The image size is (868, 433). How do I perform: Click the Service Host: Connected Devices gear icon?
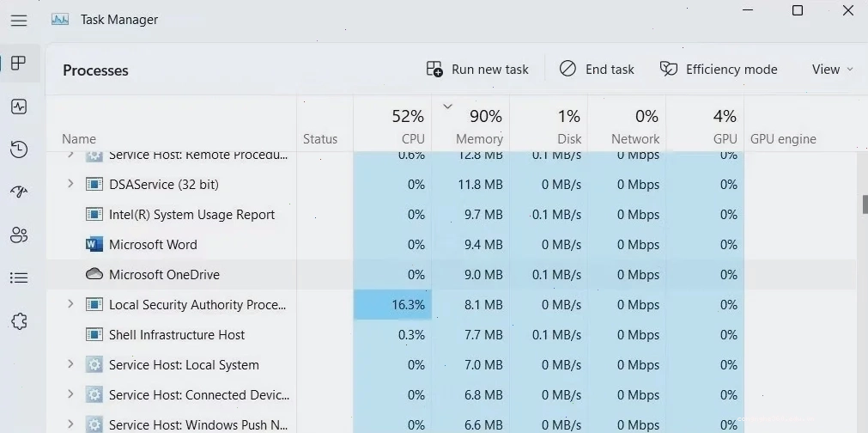[x=94, y=395]
